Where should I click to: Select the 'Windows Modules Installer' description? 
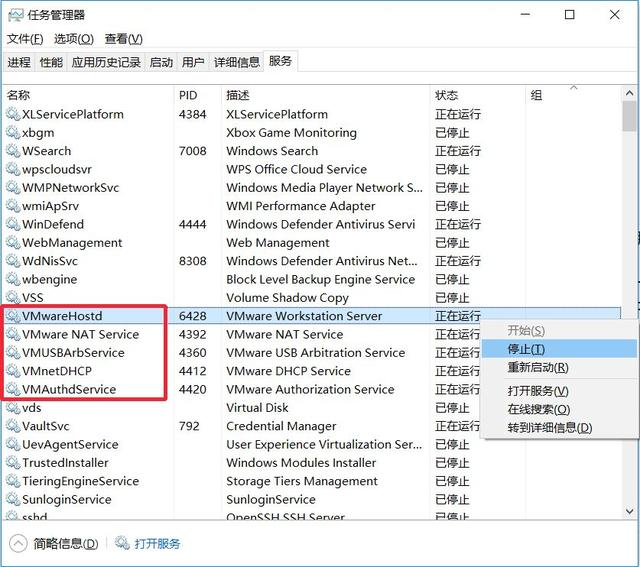[301, 462]
